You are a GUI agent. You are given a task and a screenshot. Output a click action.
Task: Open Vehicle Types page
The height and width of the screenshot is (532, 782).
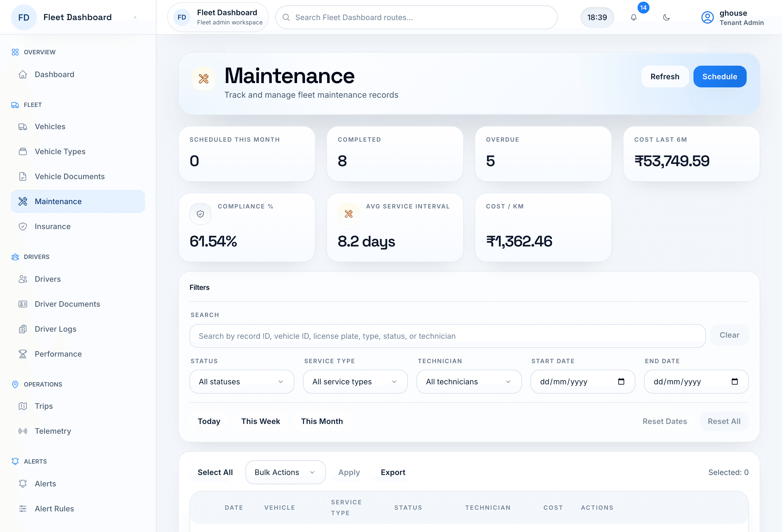(78, 152)
